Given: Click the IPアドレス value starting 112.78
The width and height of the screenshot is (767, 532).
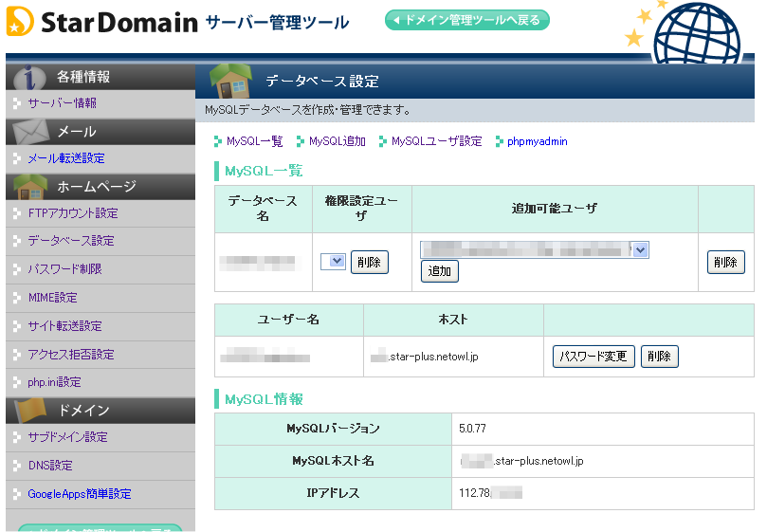Looking at the screenshot, I should click(490, 493).
